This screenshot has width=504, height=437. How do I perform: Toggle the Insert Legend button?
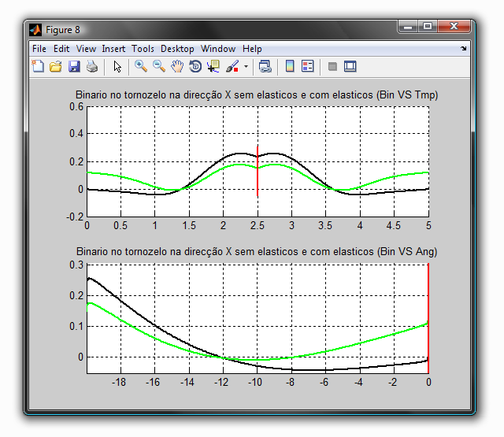coord(308,67)
